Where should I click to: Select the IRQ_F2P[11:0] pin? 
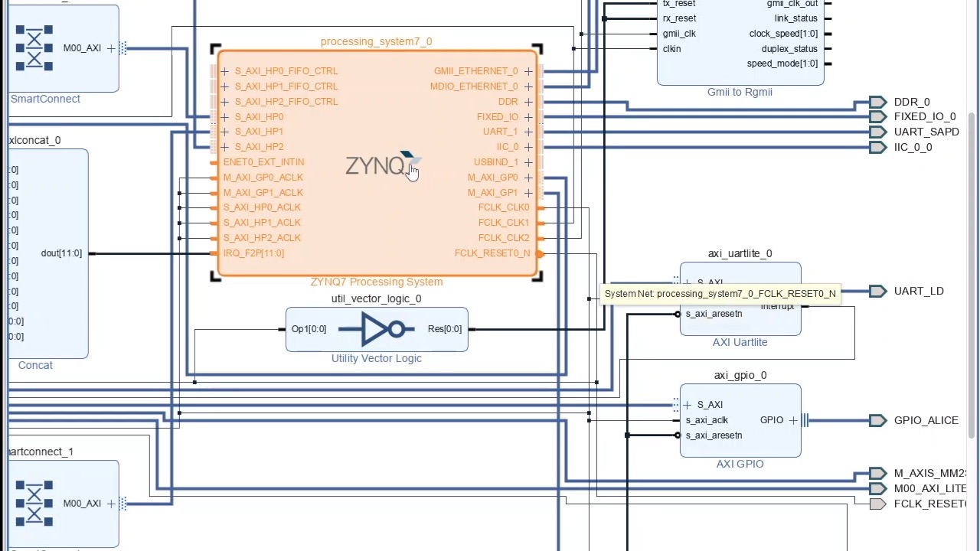click(253, 253)
